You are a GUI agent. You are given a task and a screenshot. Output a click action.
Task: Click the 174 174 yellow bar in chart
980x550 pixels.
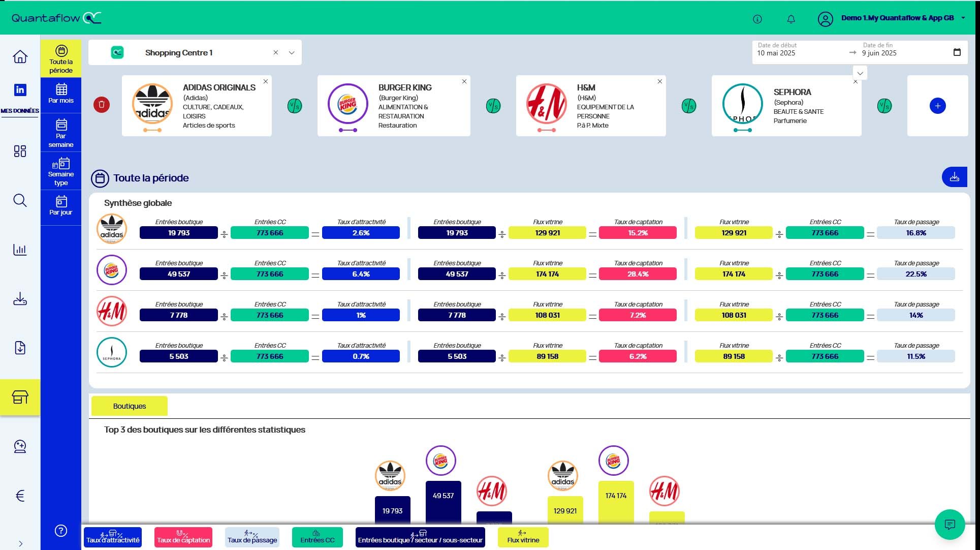tap(616, 502)
